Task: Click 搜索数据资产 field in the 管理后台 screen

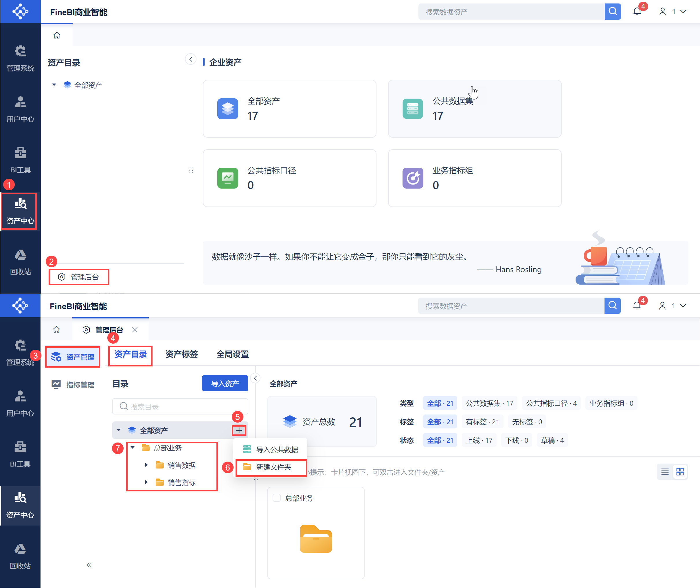Action: point(511,306)
